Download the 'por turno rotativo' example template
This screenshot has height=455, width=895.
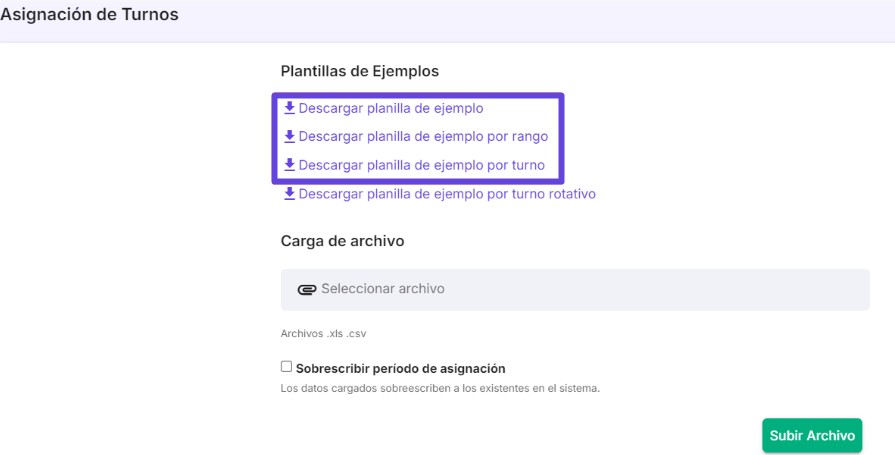(446, 194)
